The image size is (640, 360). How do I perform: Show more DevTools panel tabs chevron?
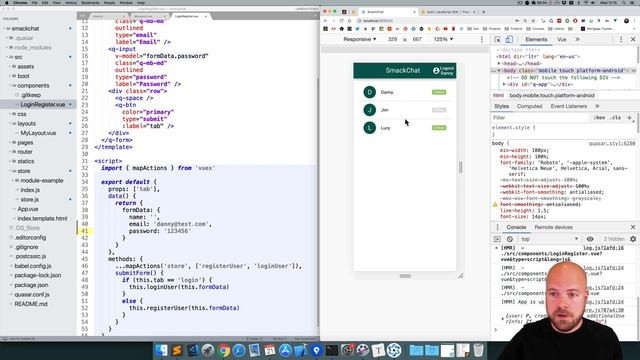click(x=578, y=39)
